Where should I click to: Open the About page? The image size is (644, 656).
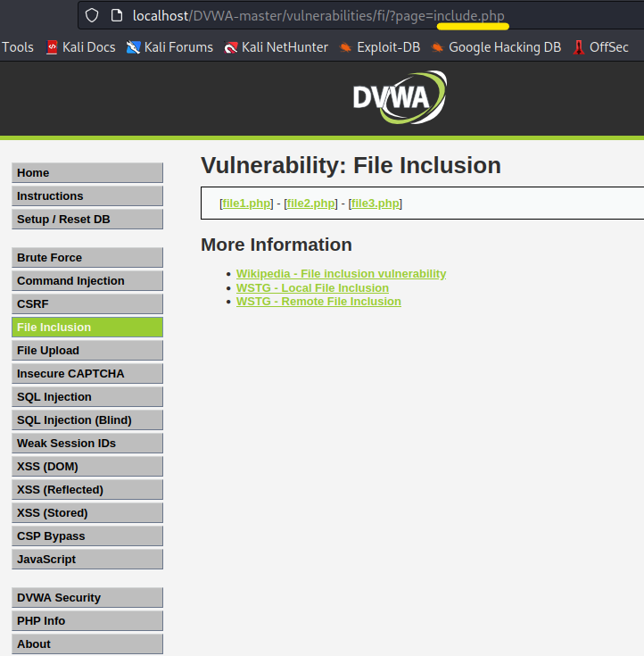coord(87,644)
